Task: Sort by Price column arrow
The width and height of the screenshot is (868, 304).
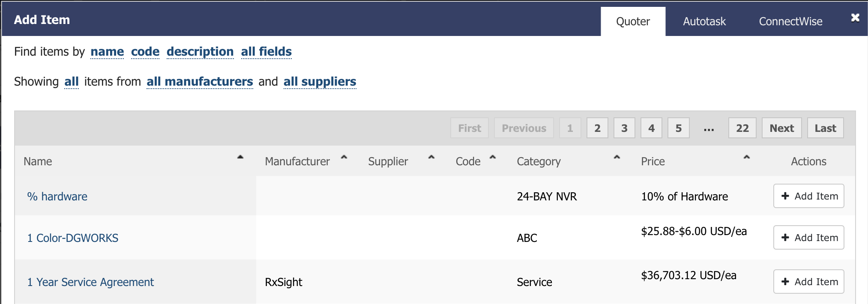Action: pos(747,157)
